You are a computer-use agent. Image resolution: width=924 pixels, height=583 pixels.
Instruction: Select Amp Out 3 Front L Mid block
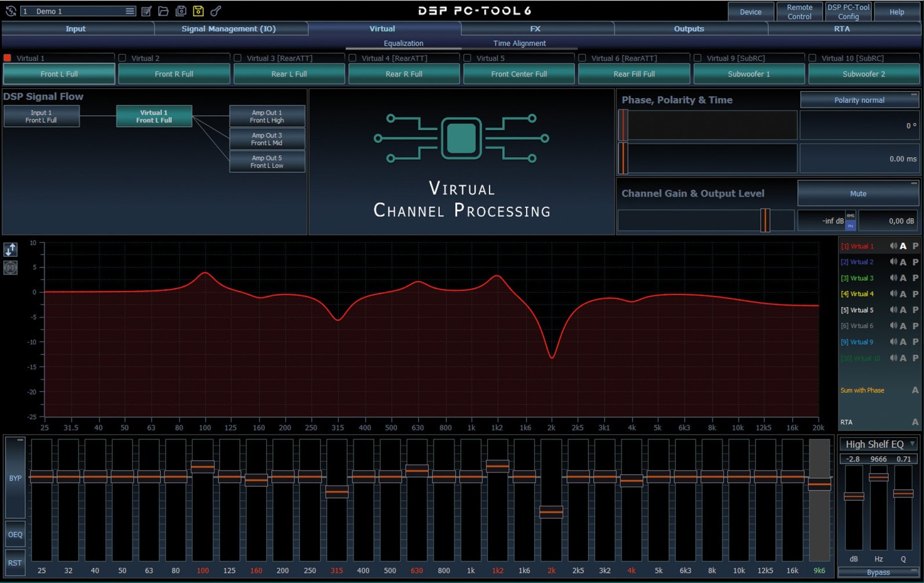[x=267, y=139]
